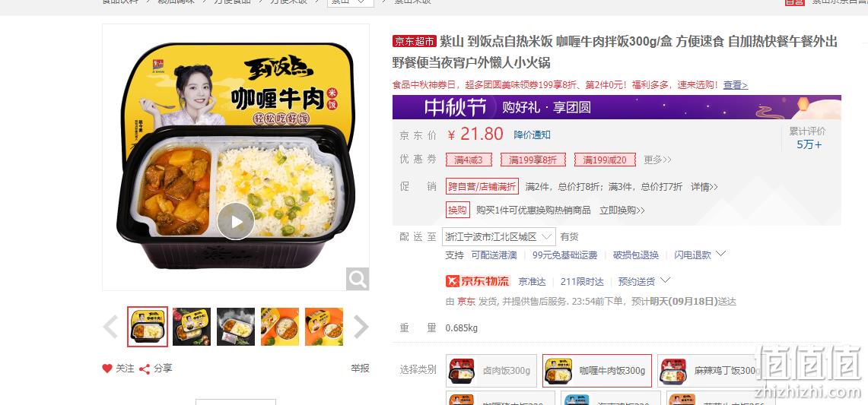Open the image magnifier icon

point(358,279)
